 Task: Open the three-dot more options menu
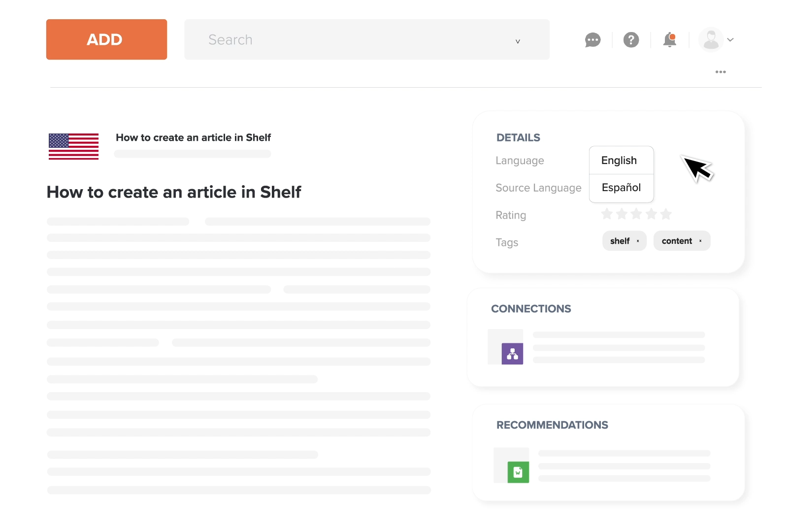point(721,72)
